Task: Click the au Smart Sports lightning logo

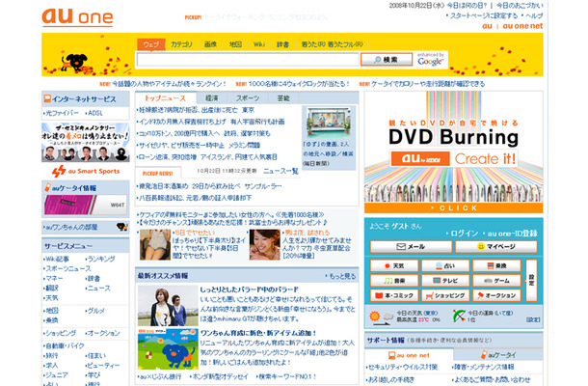Action: [x=86, y=171]
